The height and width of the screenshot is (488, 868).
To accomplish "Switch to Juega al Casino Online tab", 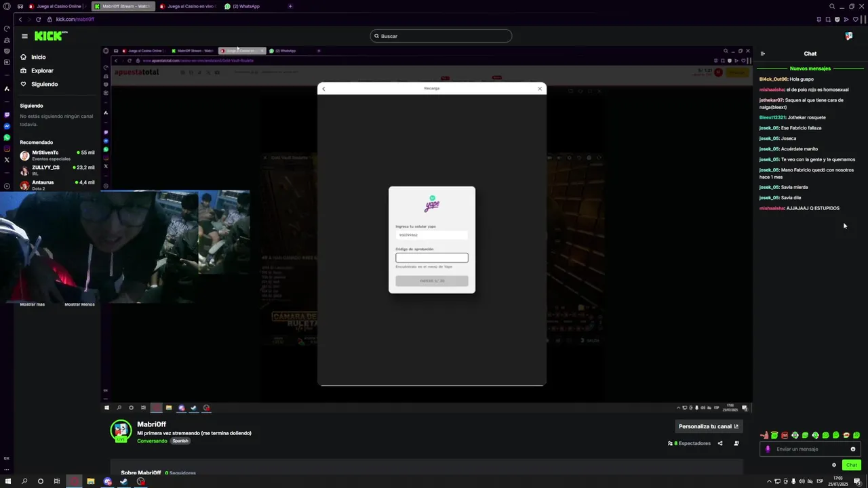I will pos(58,6).
